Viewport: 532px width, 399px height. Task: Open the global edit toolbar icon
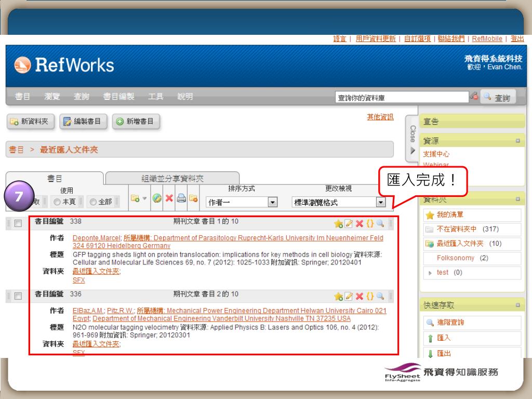(x=157, y=198)
